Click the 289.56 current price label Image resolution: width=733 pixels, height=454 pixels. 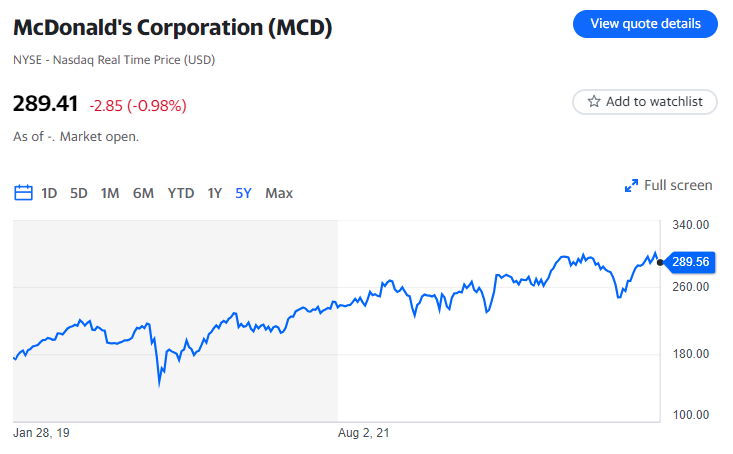pyautogui.click(x=690, y=262)
